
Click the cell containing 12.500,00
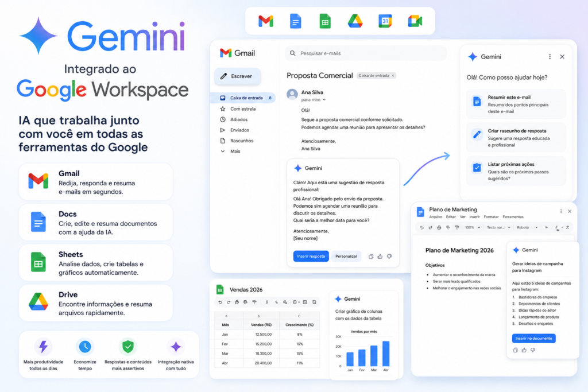[262, 334]
